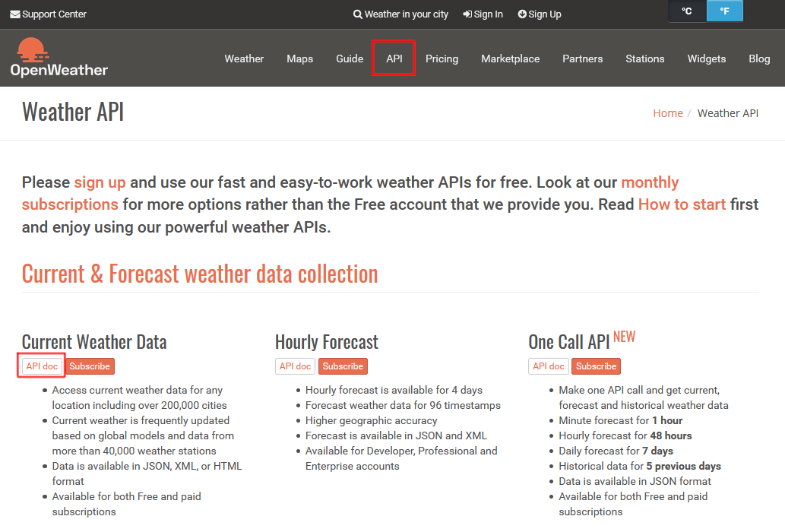The width and height of the screenshot is (785, 532).
Task: Open the Widgets menu item
Action: point(707,59)
